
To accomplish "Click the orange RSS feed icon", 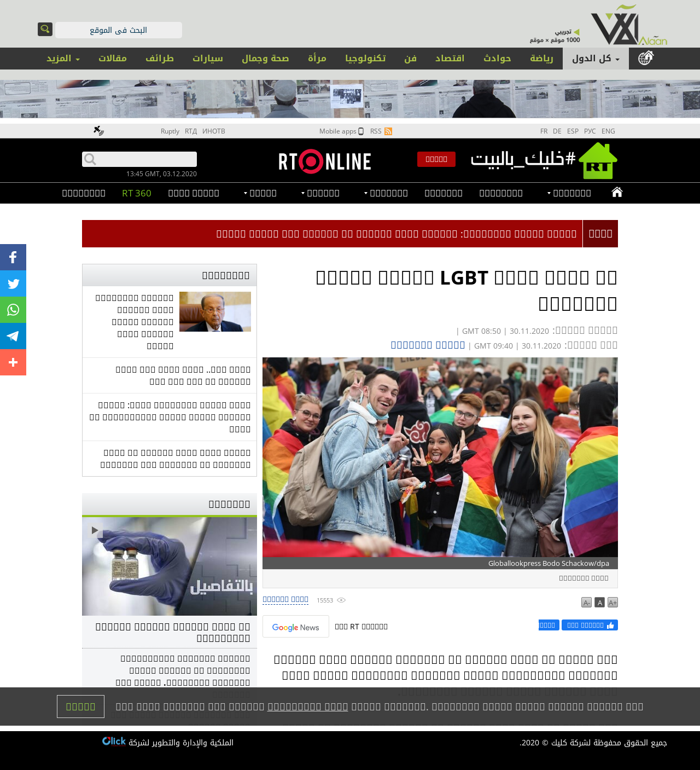I will tap(388, 131).
